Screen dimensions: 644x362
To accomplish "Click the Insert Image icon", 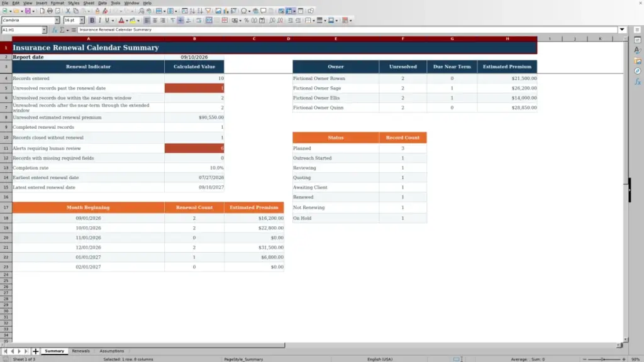I will pyautogui.click(x=218, y=11).
